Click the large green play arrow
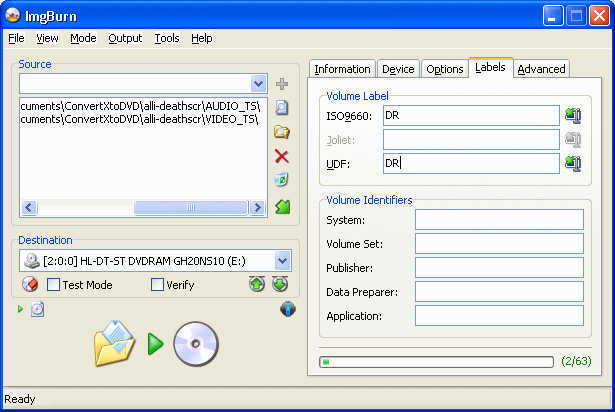The image size is (615, 412). pyautogui.click(x=156, y=344)
